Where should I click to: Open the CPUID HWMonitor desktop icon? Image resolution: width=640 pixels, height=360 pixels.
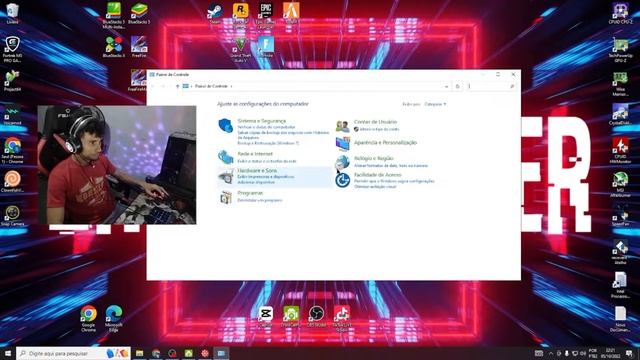click(620, 151)
